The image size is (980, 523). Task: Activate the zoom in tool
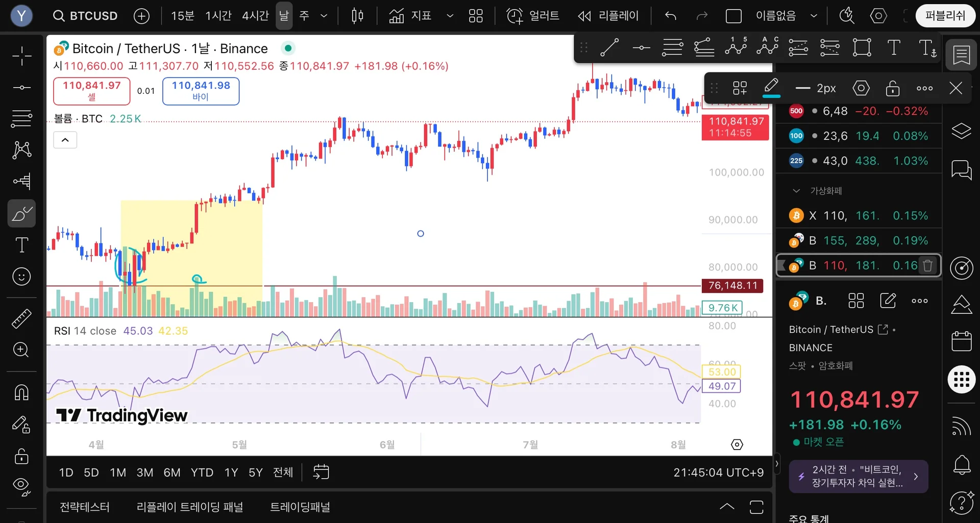[21, 350]
